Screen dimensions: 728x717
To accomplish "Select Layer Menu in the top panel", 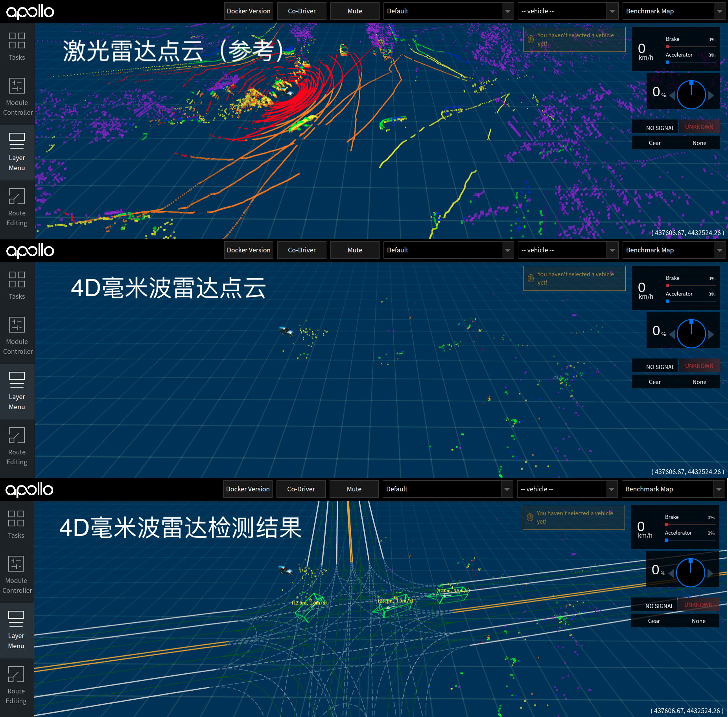I will pos(17,152).
